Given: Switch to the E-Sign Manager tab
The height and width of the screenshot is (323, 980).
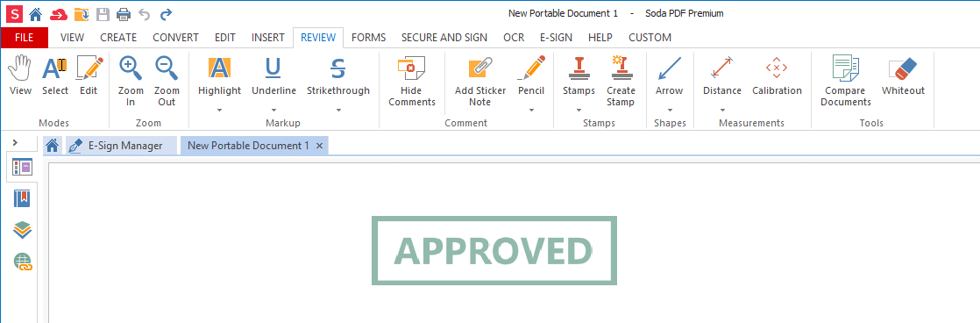Looking at the screenshot, I should coord(117,146).
